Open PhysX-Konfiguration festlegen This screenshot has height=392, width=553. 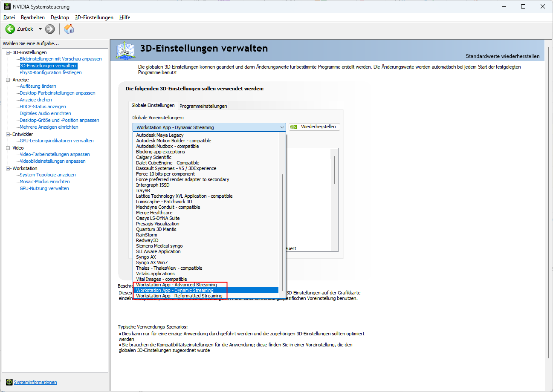click(51, 72)
